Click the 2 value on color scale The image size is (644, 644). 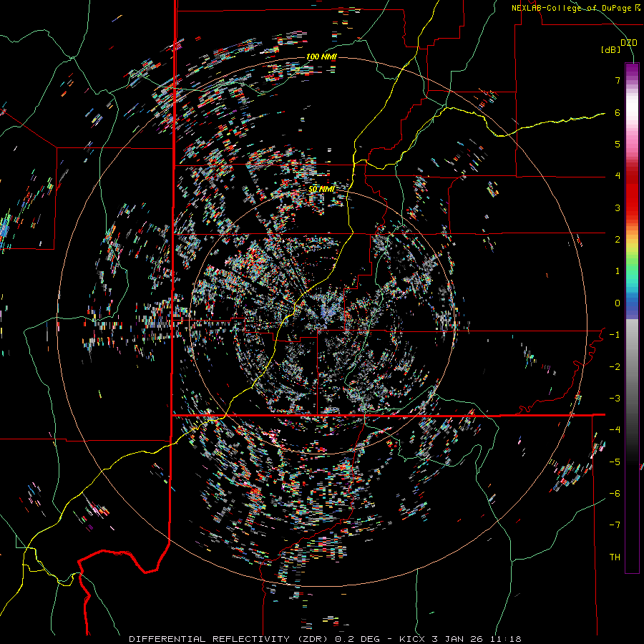pos(618,240)
